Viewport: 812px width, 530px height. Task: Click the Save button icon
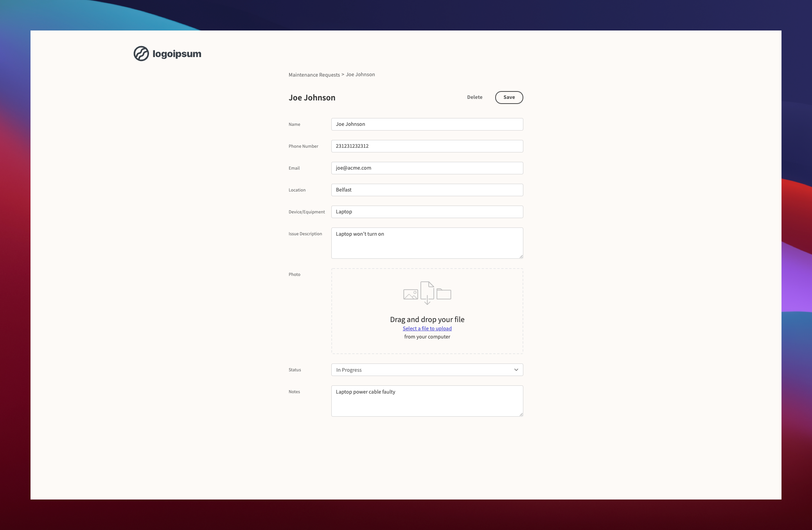pyautogui.click(x=509, y=97)
